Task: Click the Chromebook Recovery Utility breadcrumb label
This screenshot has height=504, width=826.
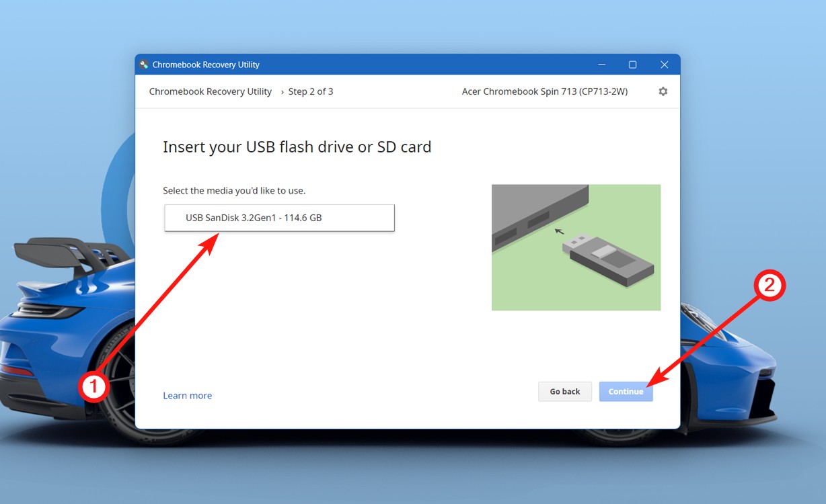Action: click(x=210, y=91)
